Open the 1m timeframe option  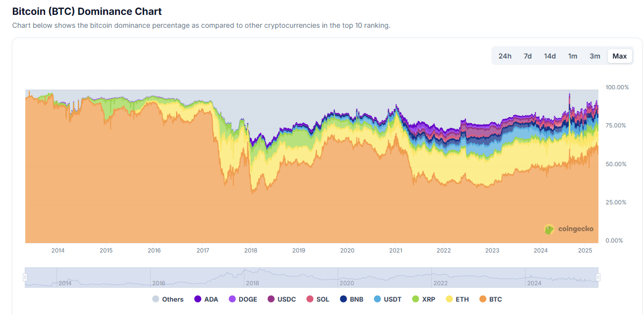[x=573, y=56]
